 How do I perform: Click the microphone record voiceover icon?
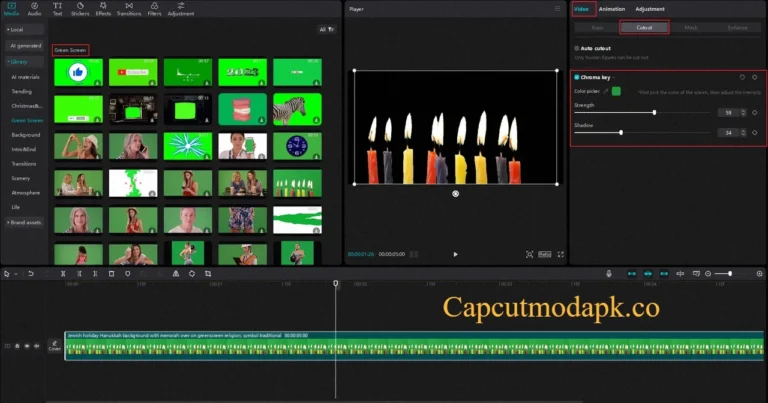(x=608, y=273)
